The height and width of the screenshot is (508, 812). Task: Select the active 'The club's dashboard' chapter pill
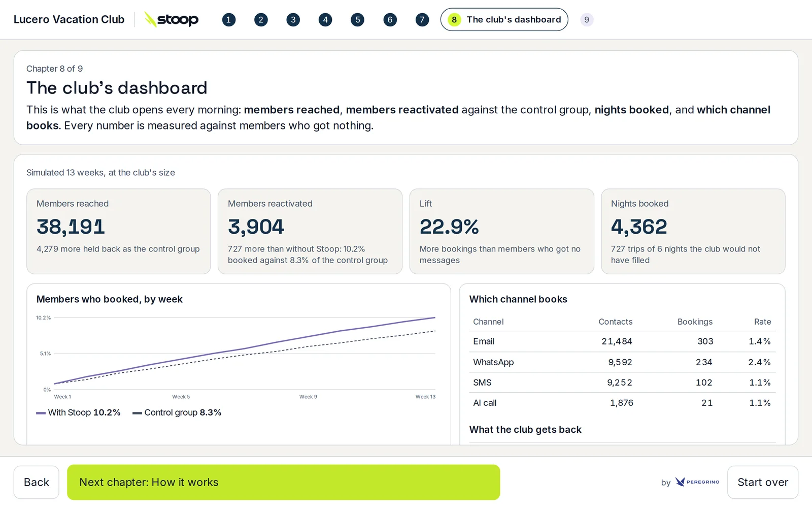click(x=504, y=20)
